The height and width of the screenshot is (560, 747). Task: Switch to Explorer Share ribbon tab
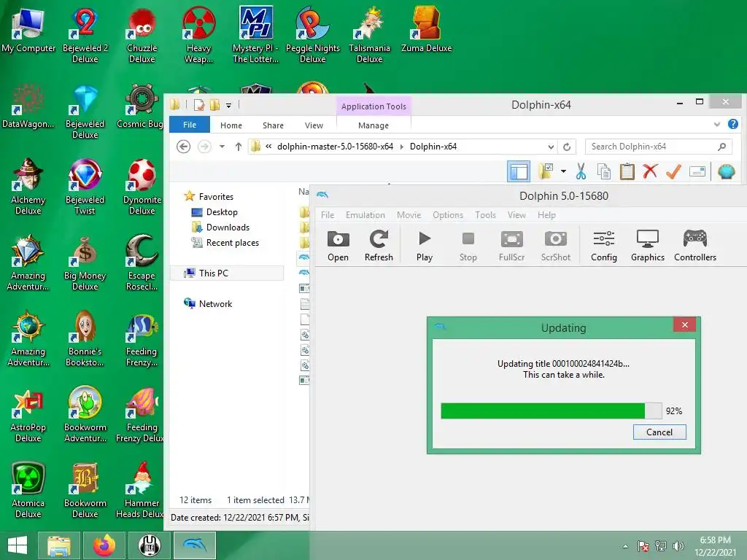(x=273, y=125)
